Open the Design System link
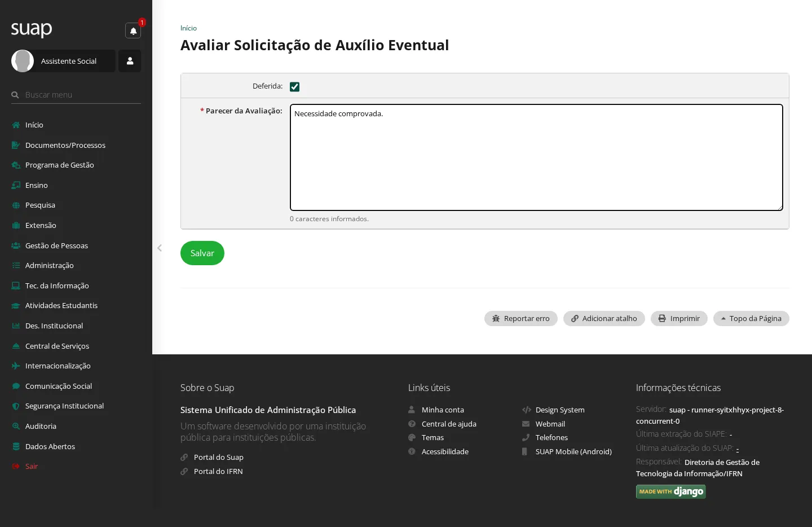The height and width of the screenshot is (527, 812). (560, 410)
